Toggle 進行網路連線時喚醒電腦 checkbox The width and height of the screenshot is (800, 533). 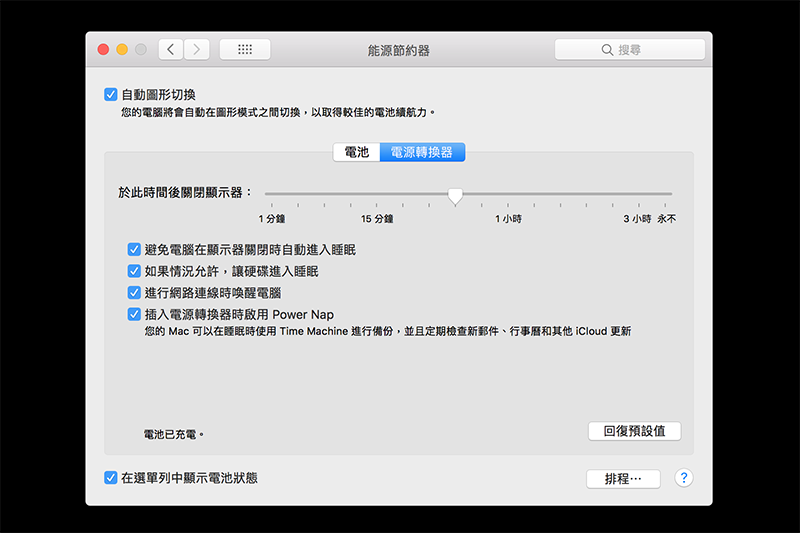tap(134, 293)
